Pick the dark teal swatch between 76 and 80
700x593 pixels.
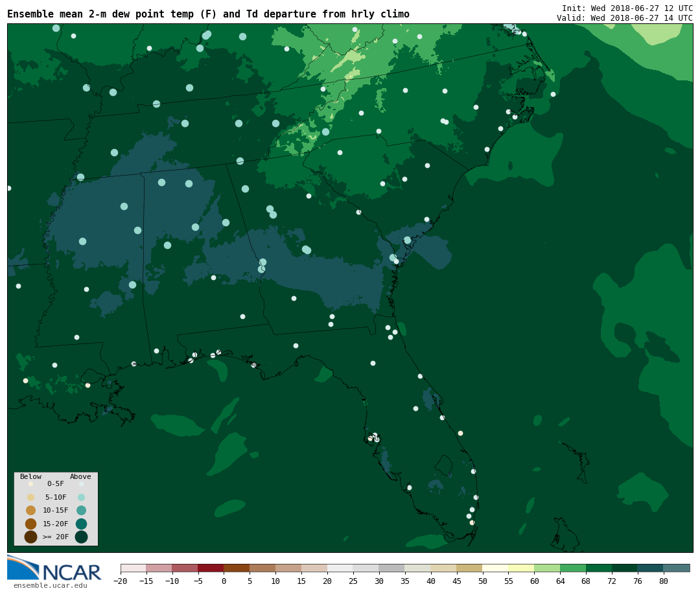(x=651, y=568)
